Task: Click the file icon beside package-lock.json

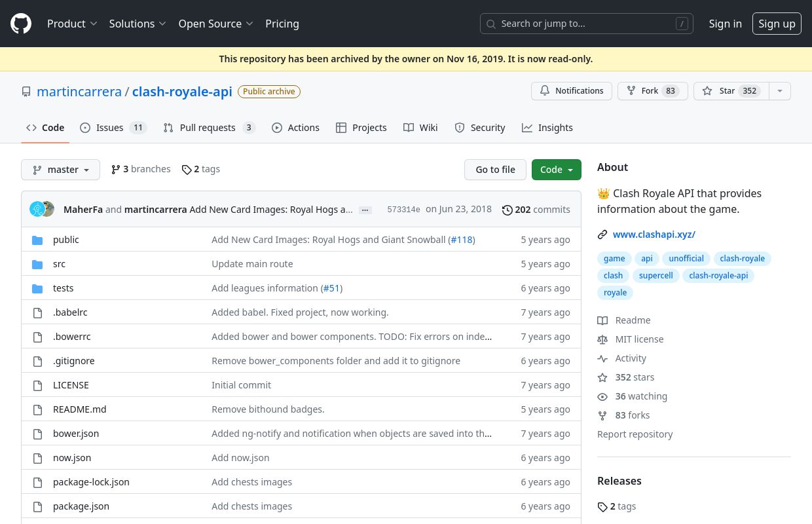Action: tap(37, 482)
